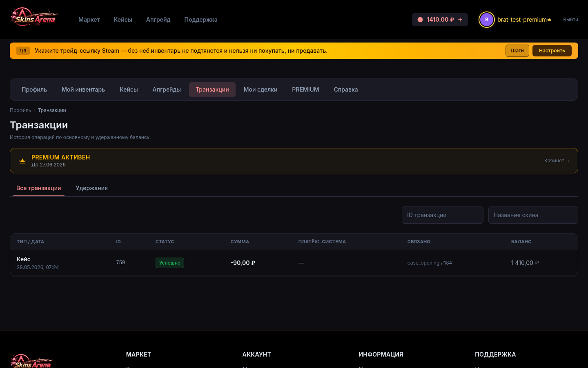Click the plus icon to top up balance

coord(460,20)
